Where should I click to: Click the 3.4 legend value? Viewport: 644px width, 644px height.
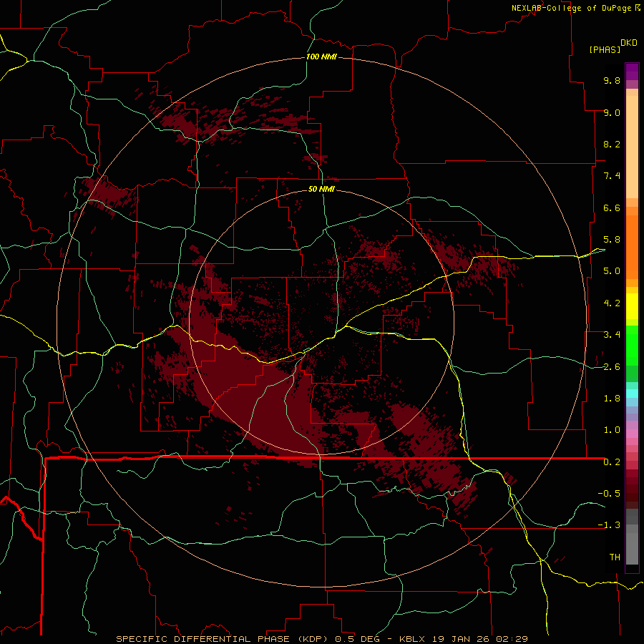click(x=612, y=335)
